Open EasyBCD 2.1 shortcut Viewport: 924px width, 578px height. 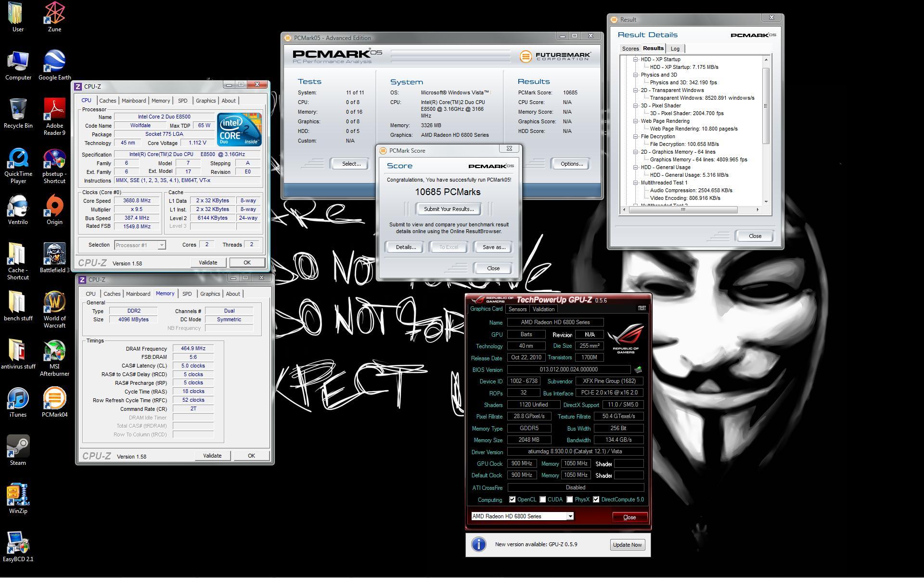point(18,547)
